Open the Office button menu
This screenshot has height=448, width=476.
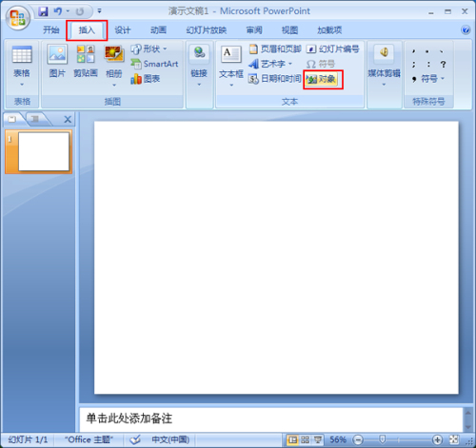[17, 18]
